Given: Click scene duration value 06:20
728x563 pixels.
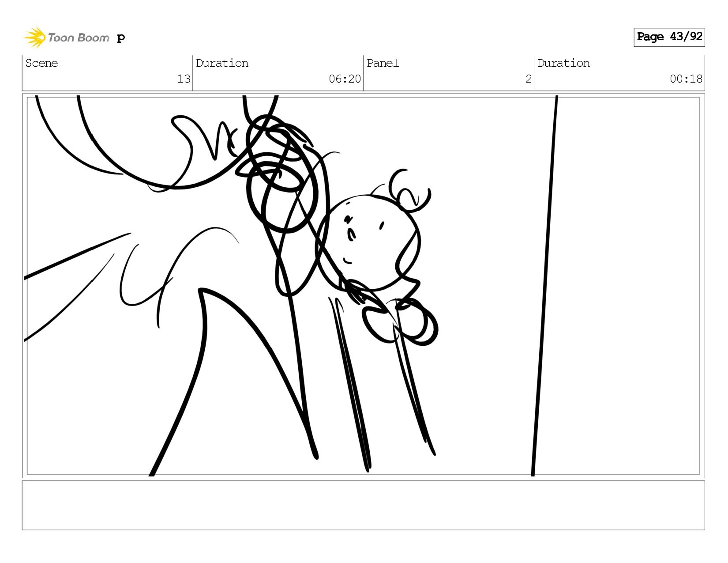Looking at the screenshot, I should tap(345, 79).
